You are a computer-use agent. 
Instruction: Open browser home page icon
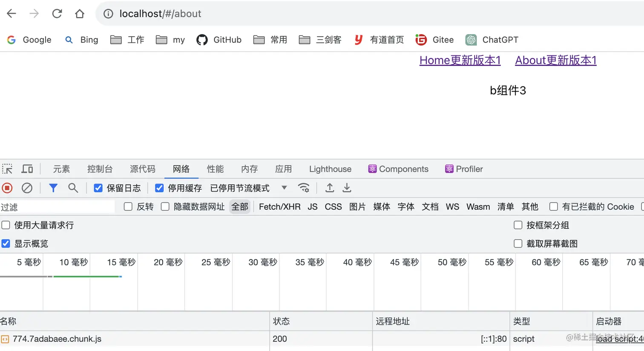tap(80, 14)
